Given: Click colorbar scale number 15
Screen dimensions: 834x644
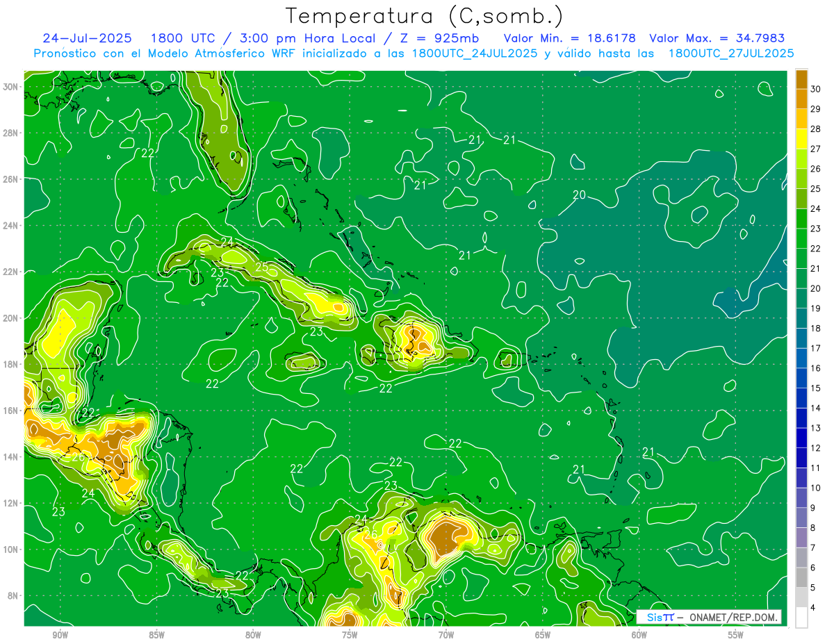Looking at the screenshot, I should click(815, 388).
